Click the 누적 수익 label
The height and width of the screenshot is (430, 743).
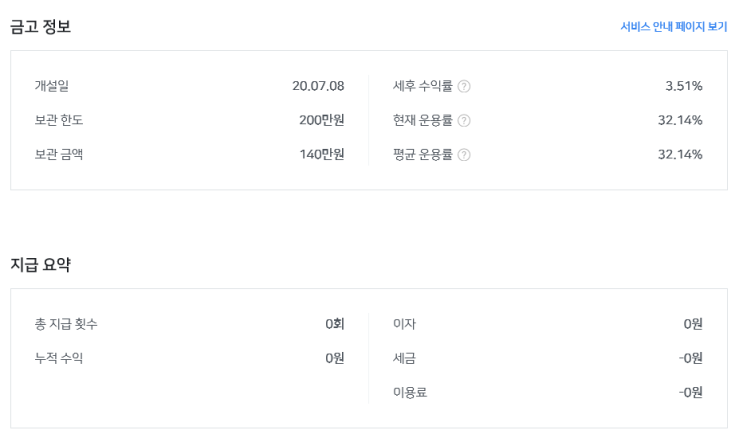pos(58,358)
